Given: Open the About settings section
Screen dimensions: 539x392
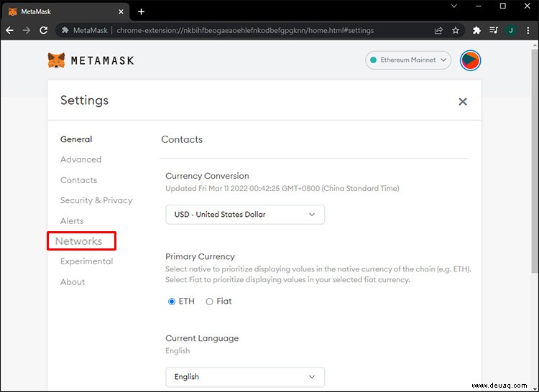Looking at the screenshot, I should tap(73, 282).
